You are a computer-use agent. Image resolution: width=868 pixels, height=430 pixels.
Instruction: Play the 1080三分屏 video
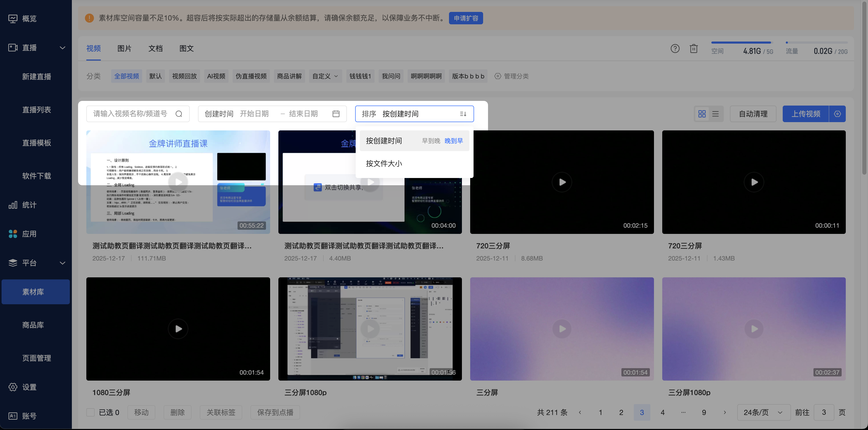[x=178, y=329]
